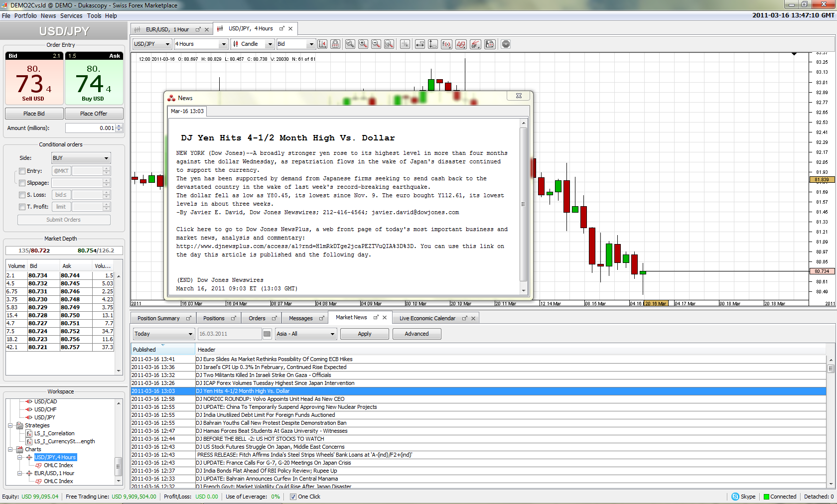
Task: Toggle the chart lock icon in toolbar
Action: coord(335,44)
